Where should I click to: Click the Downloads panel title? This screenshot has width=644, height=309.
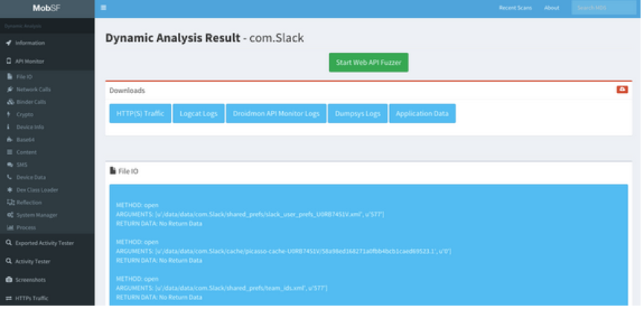[x=127, y=90]
